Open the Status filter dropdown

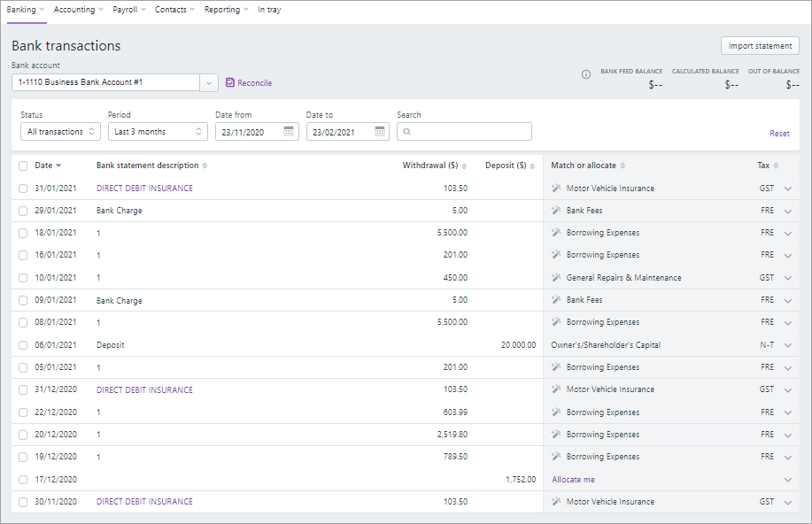tap(60, 131)
